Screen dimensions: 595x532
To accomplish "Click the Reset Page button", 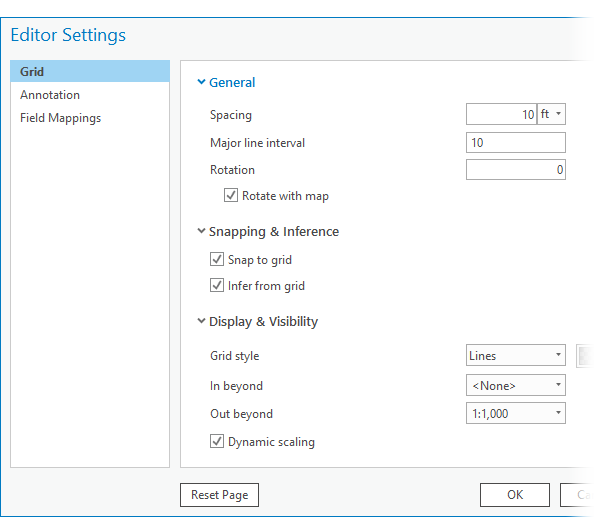I will coord(219,495).
